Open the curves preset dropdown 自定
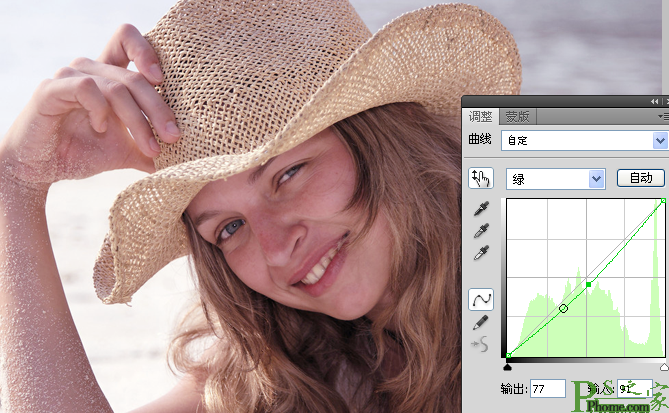 point(584,140)
